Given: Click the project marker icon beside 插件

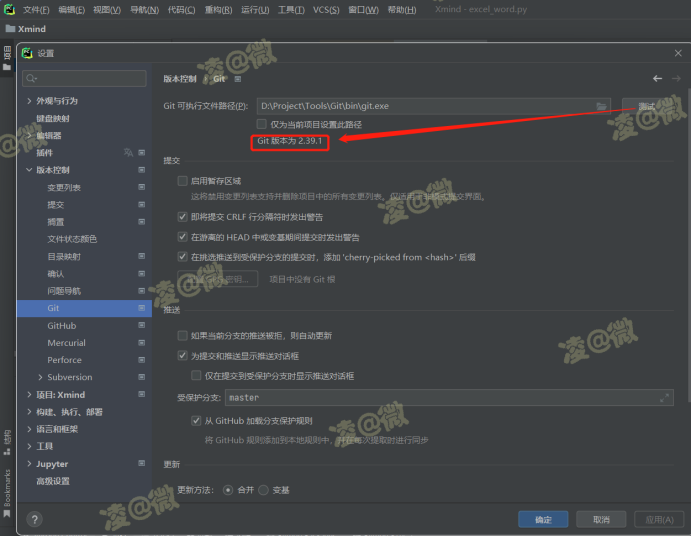Looking at the screenshot, I should (x=142, y=153).
